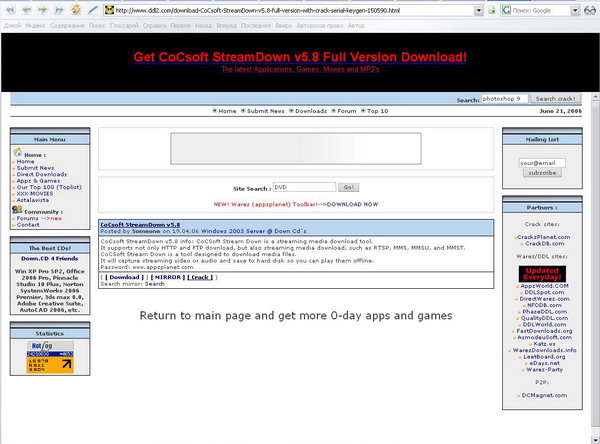Open Top 10 in the top site menu

377,111
